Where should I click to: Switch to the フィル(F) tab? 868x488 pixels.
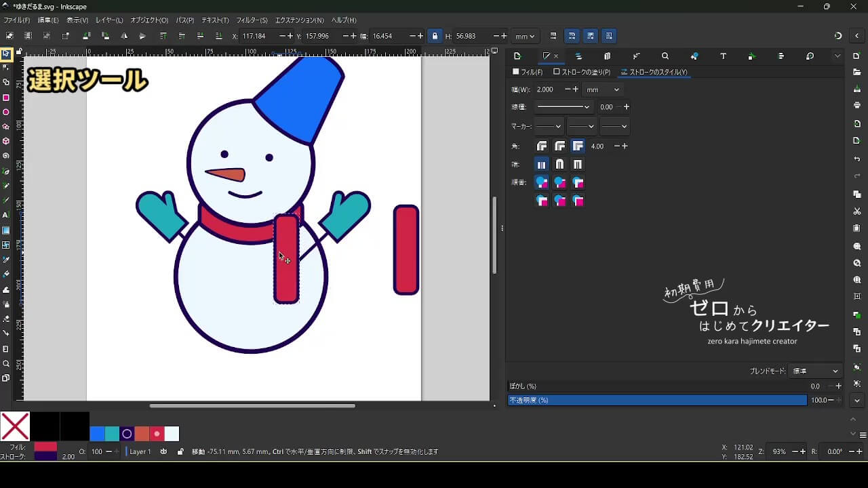click(528, 72)
